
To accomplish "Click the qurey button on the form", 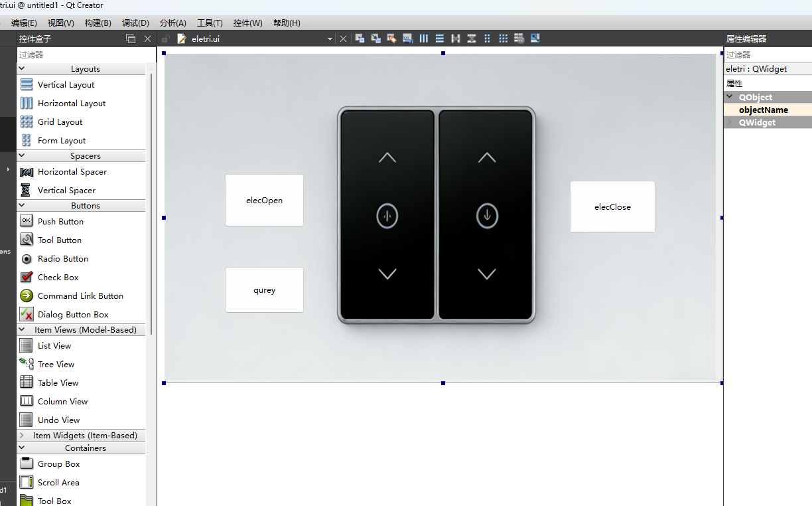I will (264, 290).
